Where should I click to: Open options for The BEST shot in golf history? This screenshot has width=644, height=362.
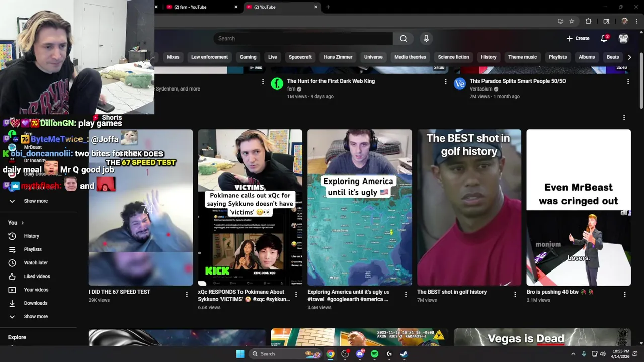(515, 294)
